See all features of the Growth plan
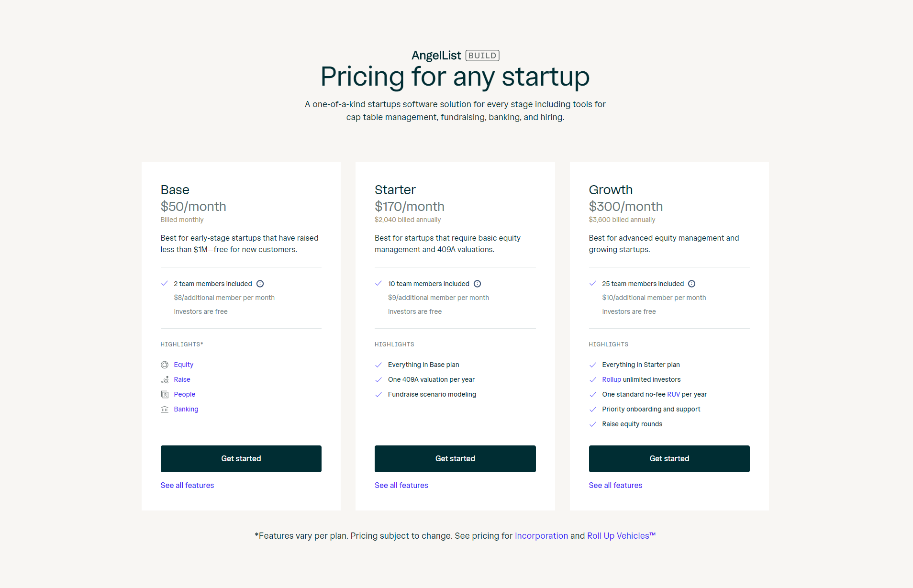The width and height of the screenshot is (913, 588). (x=615, y=485)
